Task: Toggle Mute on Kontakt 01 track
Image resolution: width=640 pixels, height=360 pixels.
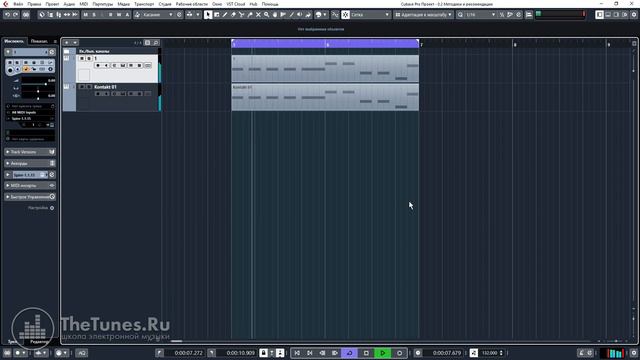Action: pyautogui.click(x=82, y=87)
